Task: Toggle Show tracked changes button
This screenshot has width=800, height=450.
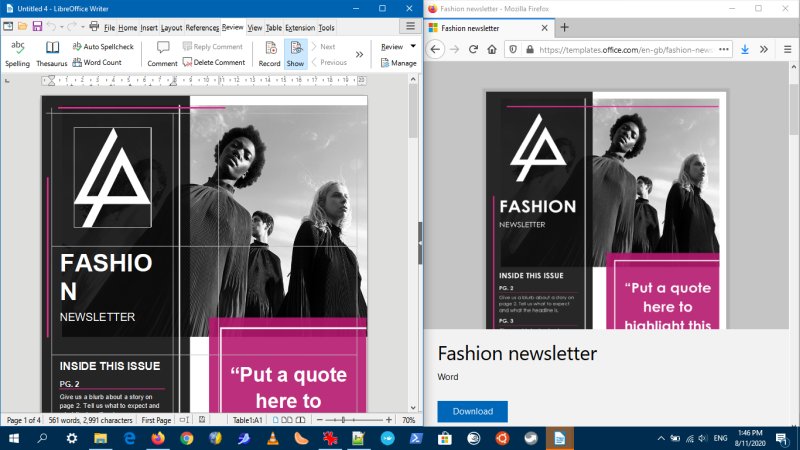Action: point(295,53)
